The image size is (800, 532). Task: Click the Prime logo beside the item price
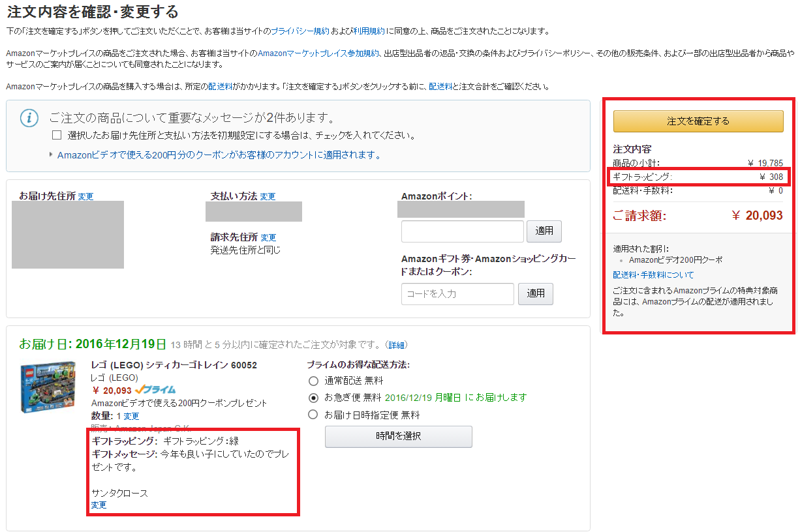point(155,390)
